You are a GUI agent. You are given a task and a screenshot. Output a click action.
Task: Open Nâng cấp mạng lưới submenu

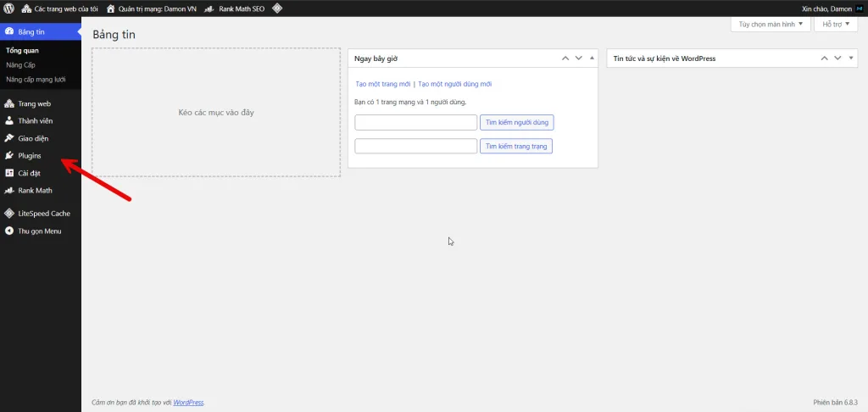[36, 79]
